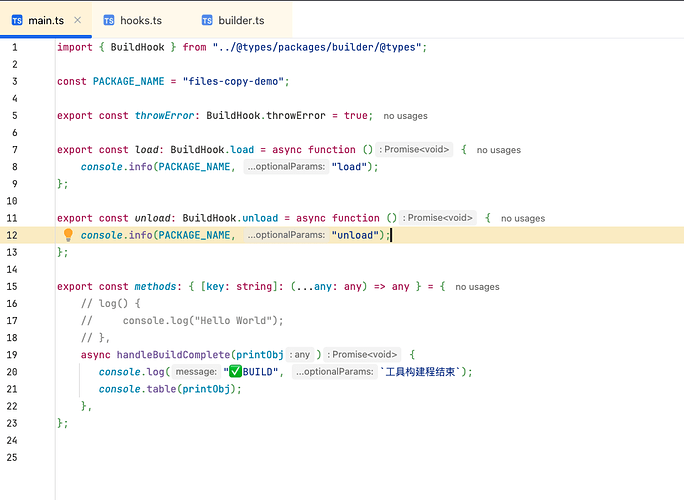Click the TypeScript icon on hooks.ts tab
The image size is (684, 500).
pyautogui.click(x=109, y=21)
